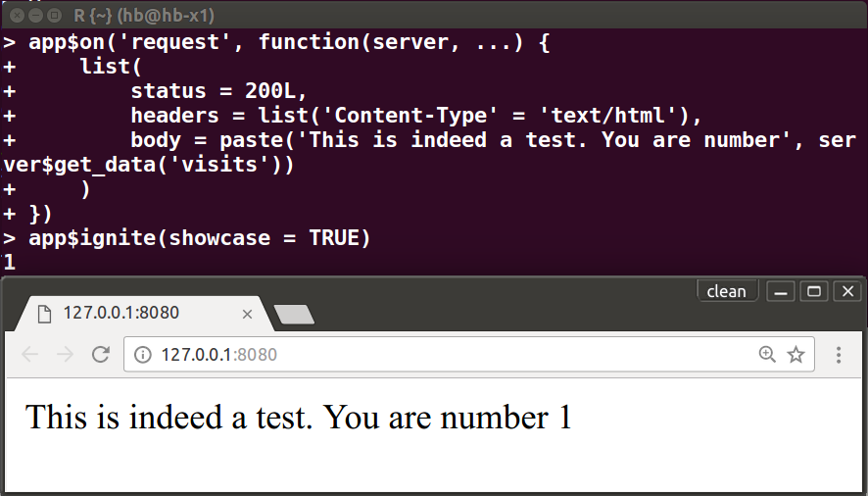868x496 pixels.
Task: Click the browser back arrow
Action: click(x=29, y=355)
